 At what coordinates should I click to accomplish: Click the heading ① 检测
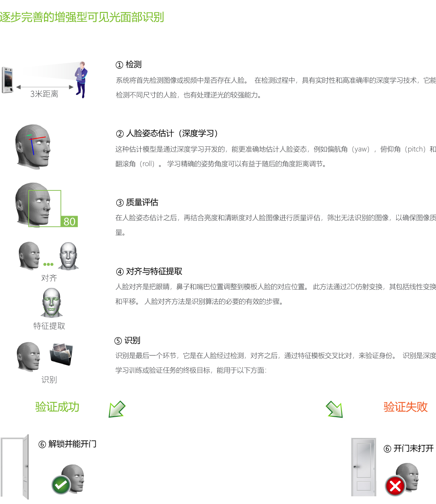coord(128,65)
